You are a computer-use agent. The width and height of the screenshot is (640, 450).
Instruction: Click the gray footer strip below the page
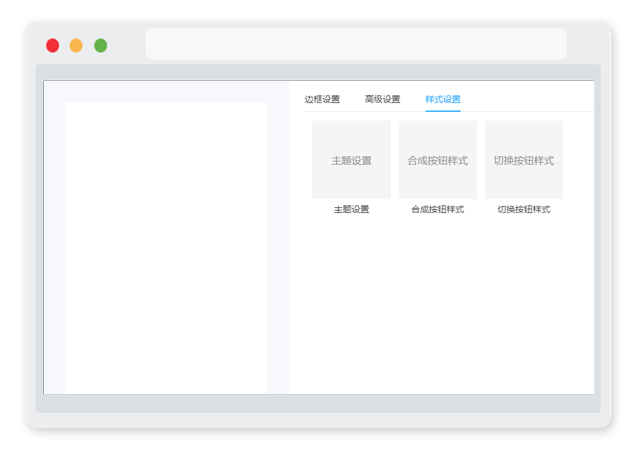click(x=318, y=403)
